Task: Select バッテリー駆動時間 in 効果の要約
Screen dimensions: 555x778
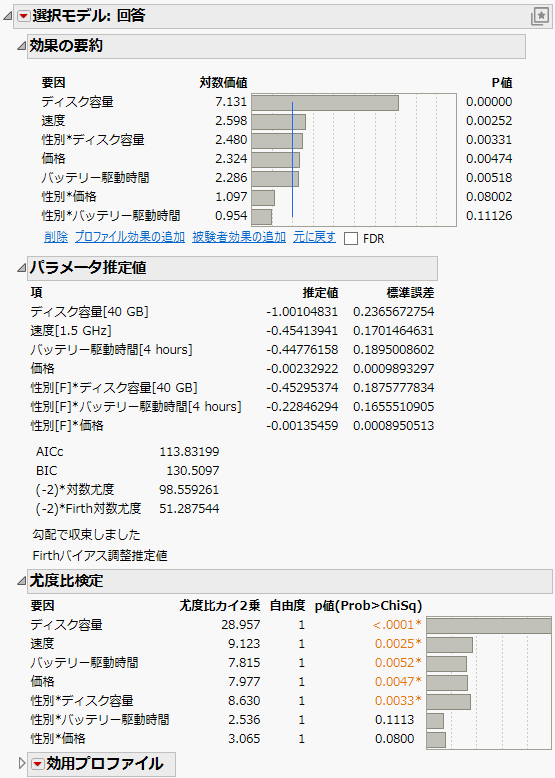Action: click(95, 178)
